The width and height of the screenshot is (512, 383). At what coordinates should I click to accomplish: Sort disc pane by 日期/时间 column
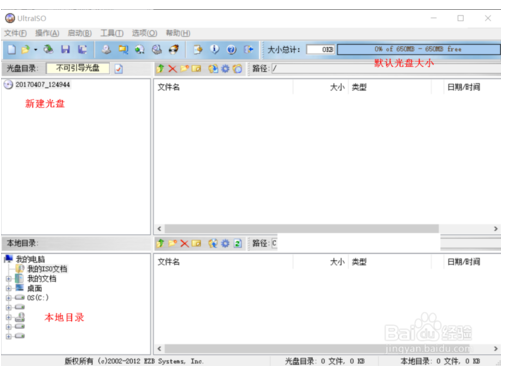tap(464, 87)
